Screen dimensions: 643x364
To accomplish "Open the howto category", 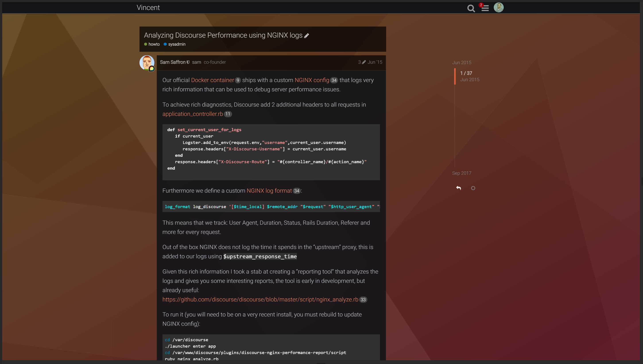I will pos(152,44).
